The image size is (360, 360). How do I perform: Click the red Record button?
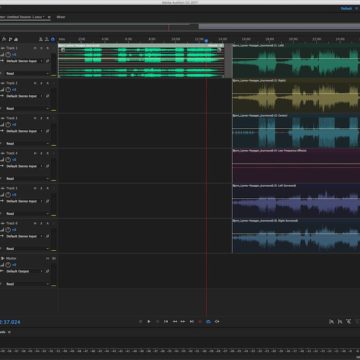coord(200,322)
